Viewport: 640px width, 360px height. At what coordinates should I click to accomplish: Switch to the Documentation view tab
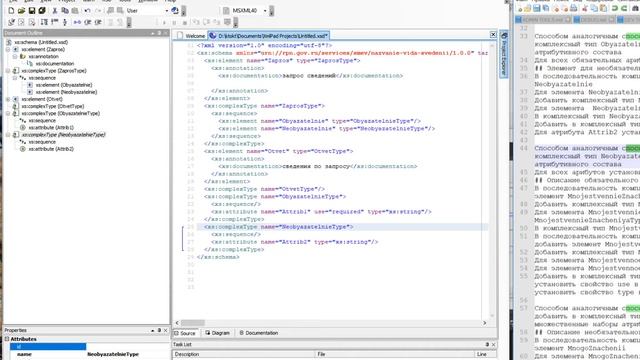(258, 333)
